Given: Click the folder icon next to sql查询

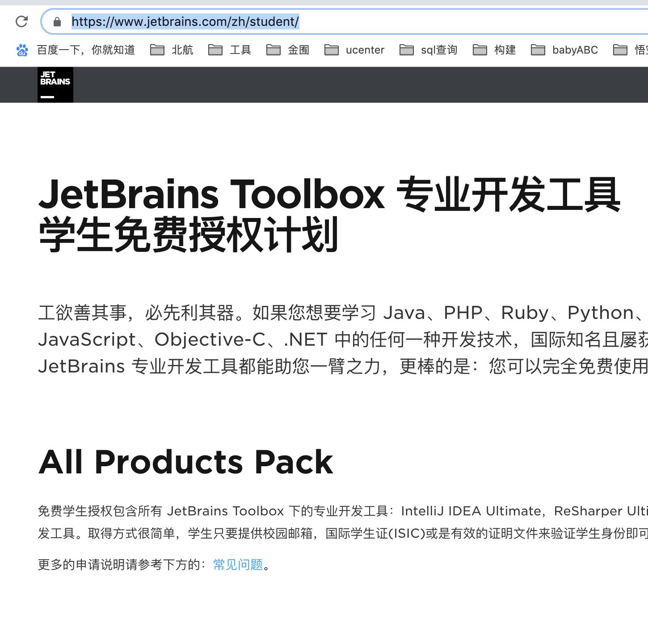Looking at the screenshot, I should [406, 50].
